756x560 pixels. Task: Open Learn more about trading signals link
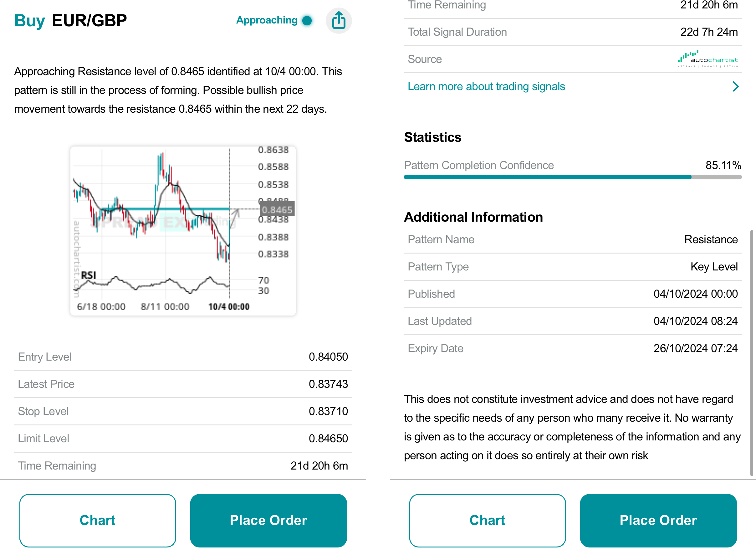486,86
